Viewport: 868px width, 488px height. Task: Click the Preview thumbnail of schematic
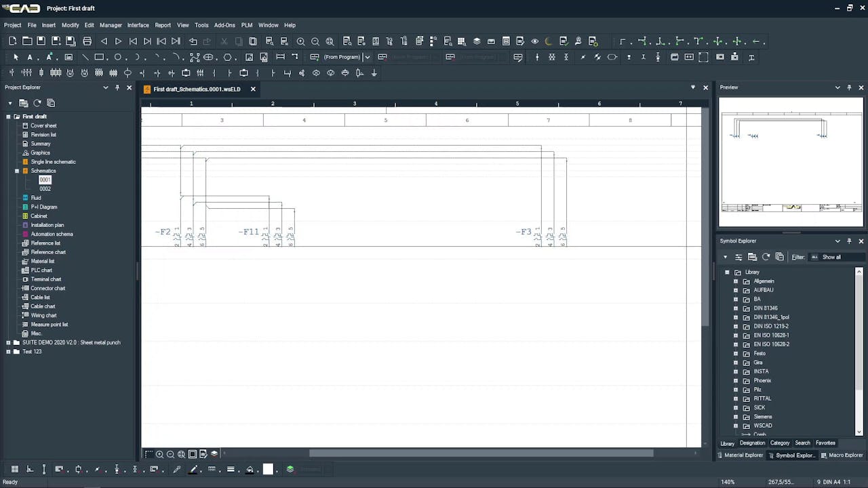[x=791, y=161]
